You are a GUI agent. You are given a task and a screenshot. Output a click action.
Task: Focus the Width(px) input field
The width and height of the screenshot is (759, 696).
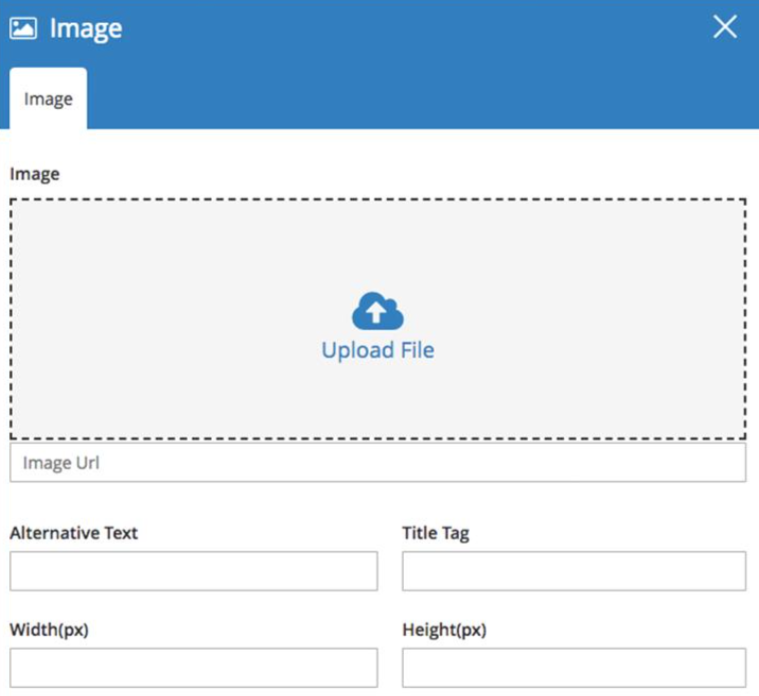[x=194, y=667]
